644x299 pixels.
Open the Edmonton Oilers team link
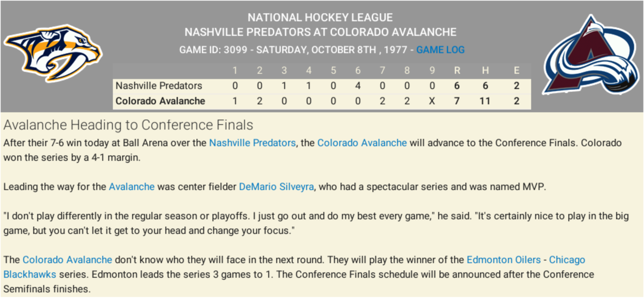click(x=504, y=260)
